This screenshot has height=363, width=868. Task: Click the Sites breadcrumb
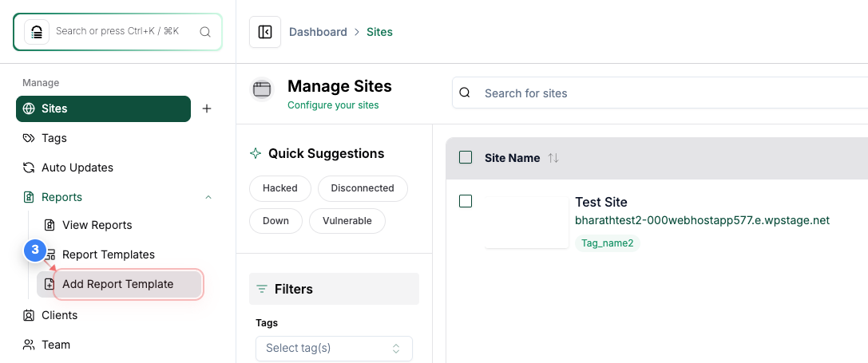click(x=380, y=32)
